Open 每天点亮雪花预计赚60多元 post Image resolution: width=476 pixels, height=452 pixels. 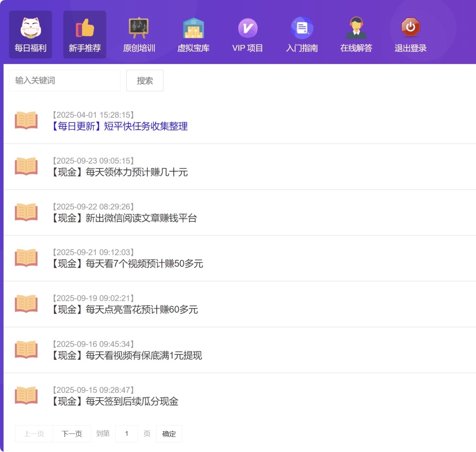coord(124,310)
